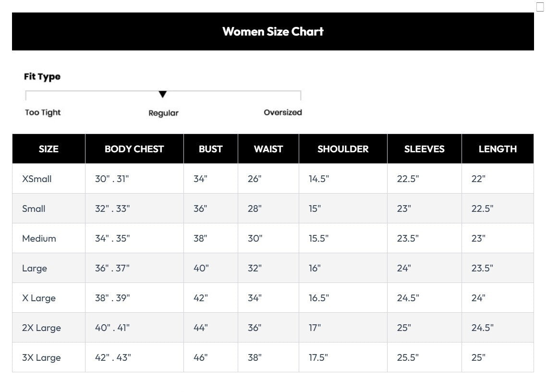Click the Regular fit label
The height and width of the screenshot is (392, 547).
click(x=163, y=113)
